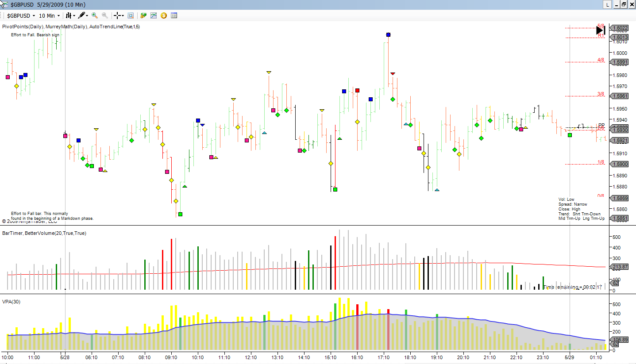
Task: Open the chart properties table icon
Action: (x=174, y=15)
